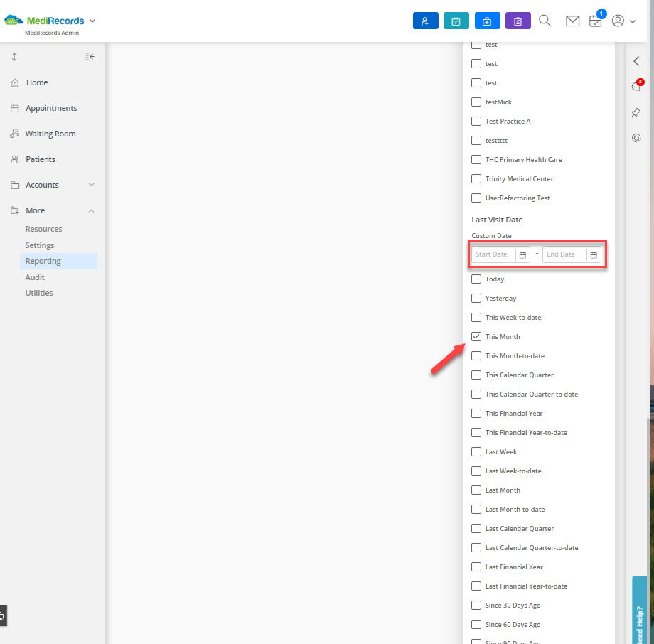Check Since 60 Days Ago checkbox
654x644 pixels.
(x=476, y=624)
